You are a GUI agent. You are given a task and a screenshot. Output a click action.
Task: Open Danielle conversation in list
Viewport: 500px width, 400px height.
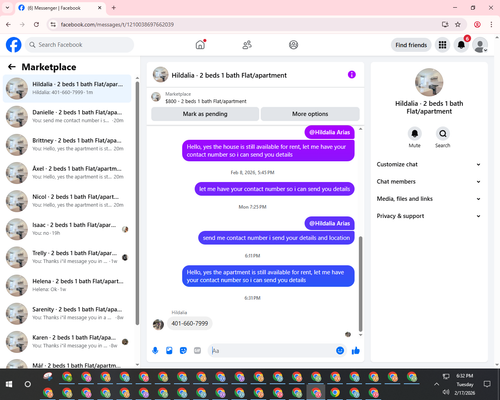tap(67, 116)
